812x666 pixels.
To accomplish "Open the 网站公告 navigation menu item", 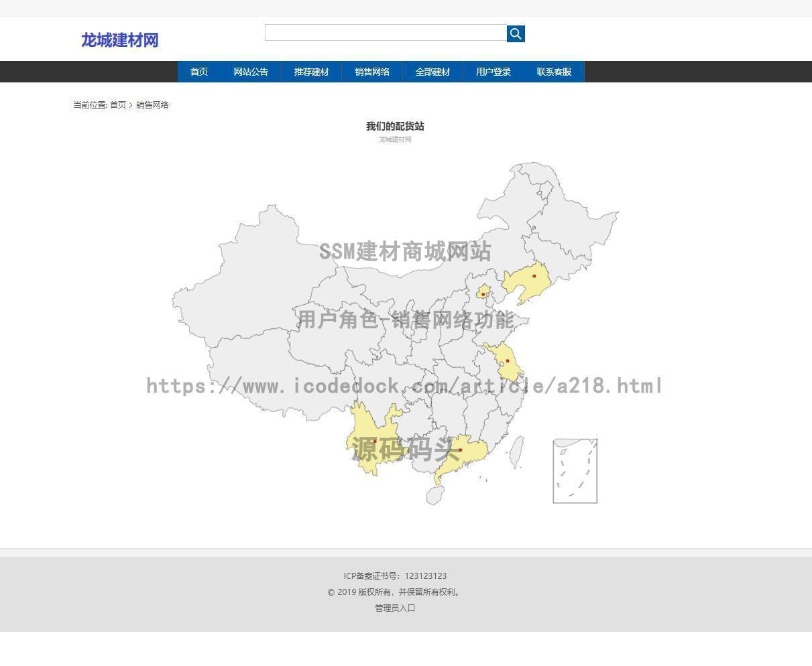I will coord(250,72).
